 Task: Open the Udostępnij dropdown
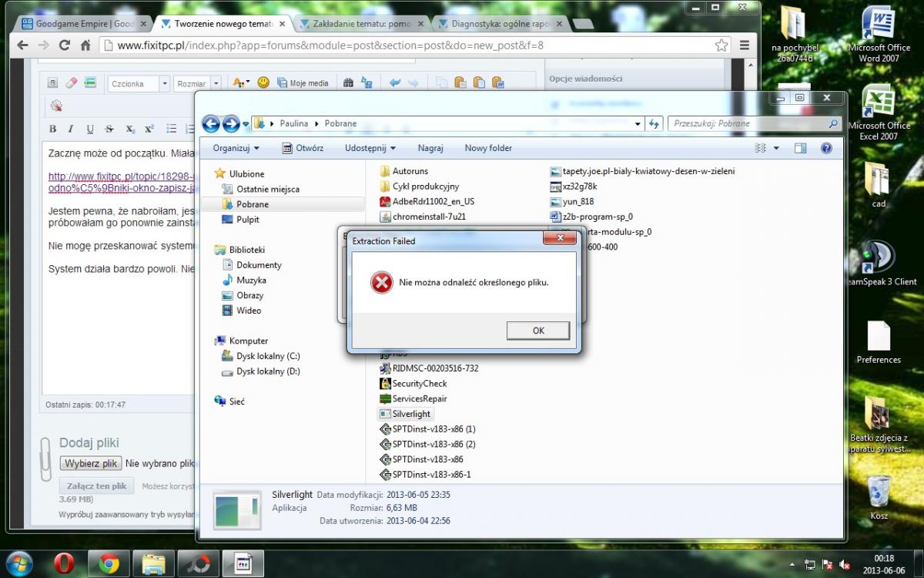pyautogui.click(x=370, y=148)
